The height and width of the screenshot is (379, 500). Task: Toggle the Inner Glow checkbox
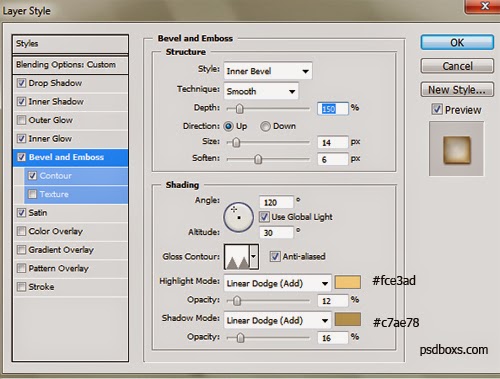coord(21,138)
